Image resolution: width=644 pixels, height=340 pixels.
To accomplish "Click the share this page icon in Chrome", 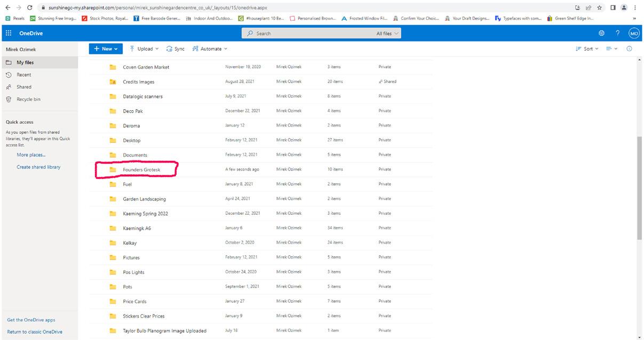I will (x=589, y=7).
